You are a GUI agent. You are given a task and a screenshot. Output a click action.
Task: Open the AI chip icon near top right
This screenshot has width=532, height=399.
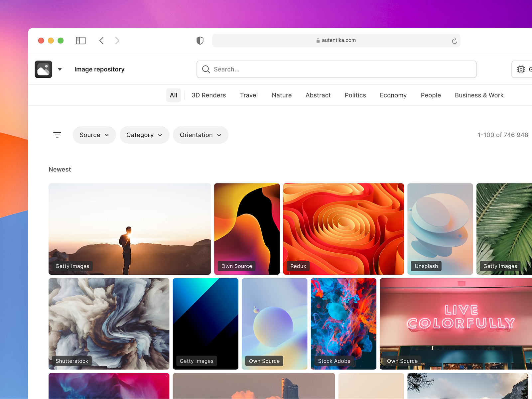tap(521, 69)
